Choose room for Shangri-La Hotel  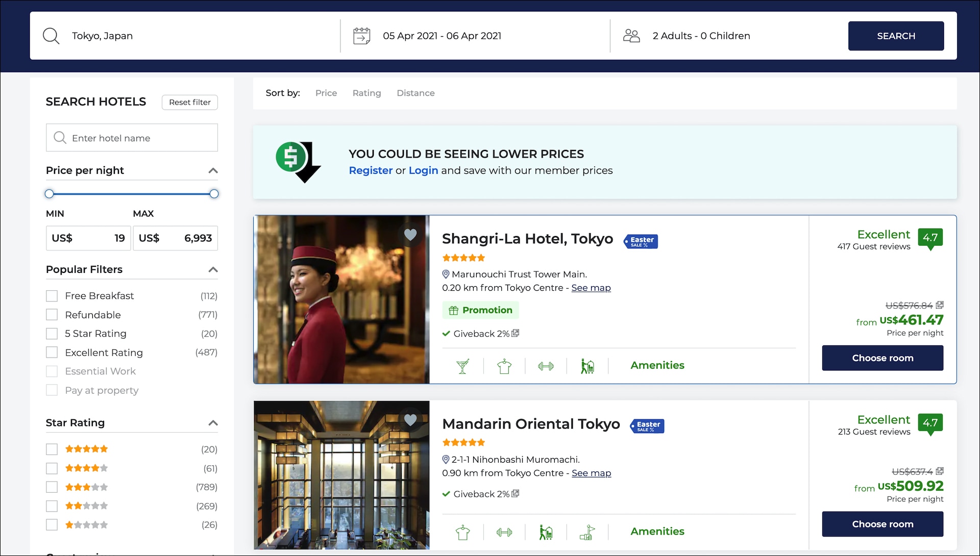883,358
